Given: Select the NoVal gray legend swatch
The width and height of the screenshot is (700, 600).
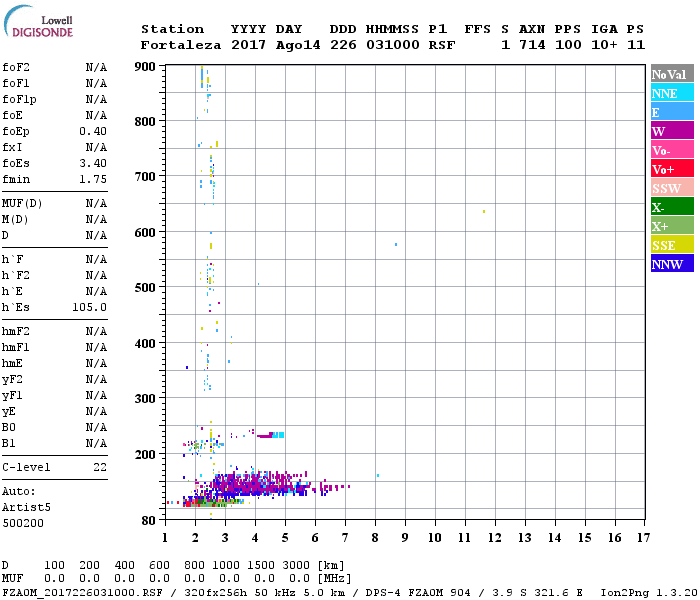Looking at the screenshot, I should 672,74.
